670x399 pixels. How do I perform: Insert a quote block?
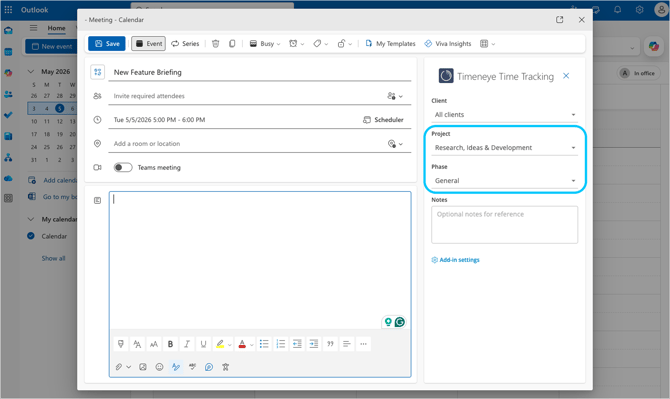330,344
